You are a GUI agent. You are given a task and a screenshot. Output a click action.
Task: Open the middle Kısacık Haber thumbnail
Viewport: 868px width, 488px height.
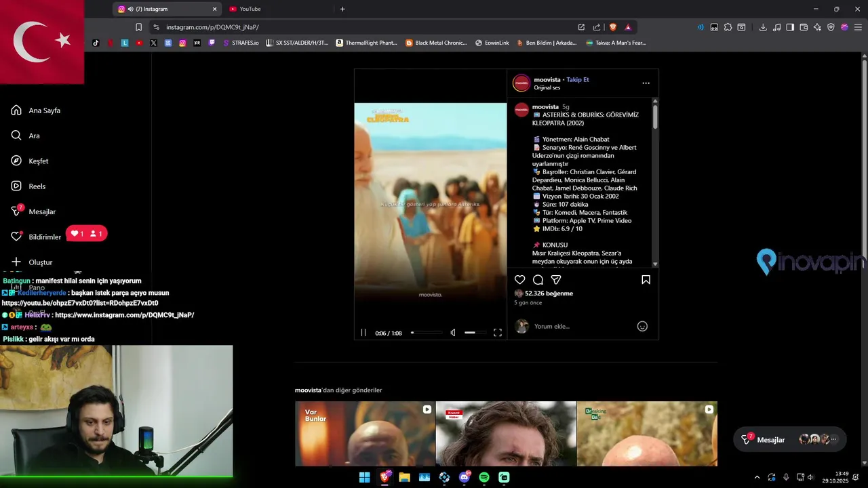(506, 434)
